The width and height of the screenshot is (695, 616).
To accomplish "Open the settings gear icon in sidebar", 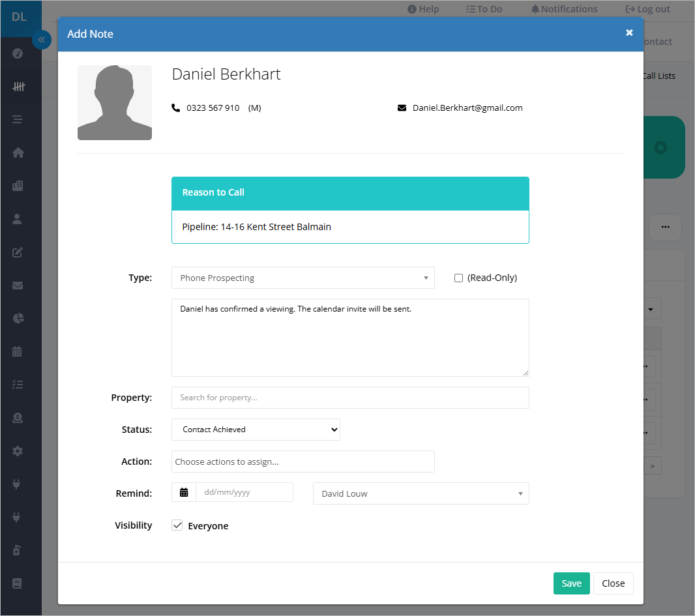I will click(18, 451).
